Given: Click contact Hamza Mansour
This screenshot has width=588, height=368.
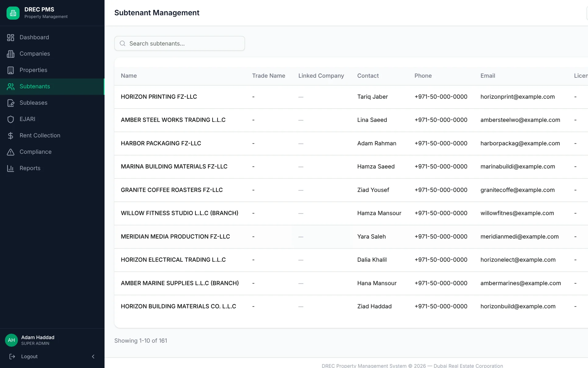Looking at the screenshot, I should point(379,213).
